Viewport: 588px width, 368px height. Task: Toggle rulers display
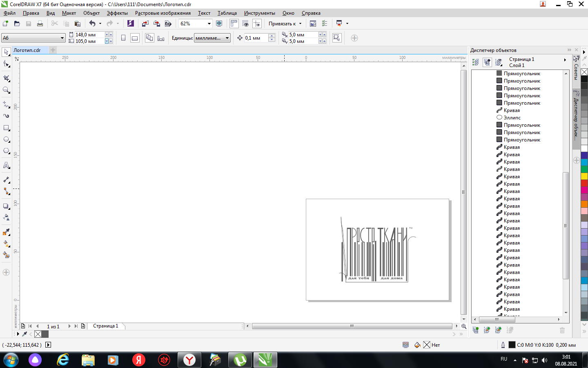pyautogui.click(x=234, y=24)
